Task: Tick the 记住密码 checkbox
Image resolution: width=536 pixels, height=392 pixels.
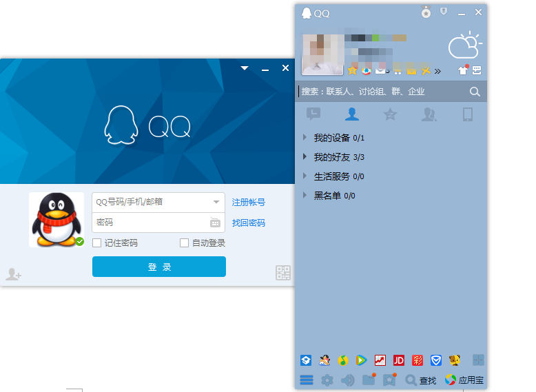Action: [96, 243]
